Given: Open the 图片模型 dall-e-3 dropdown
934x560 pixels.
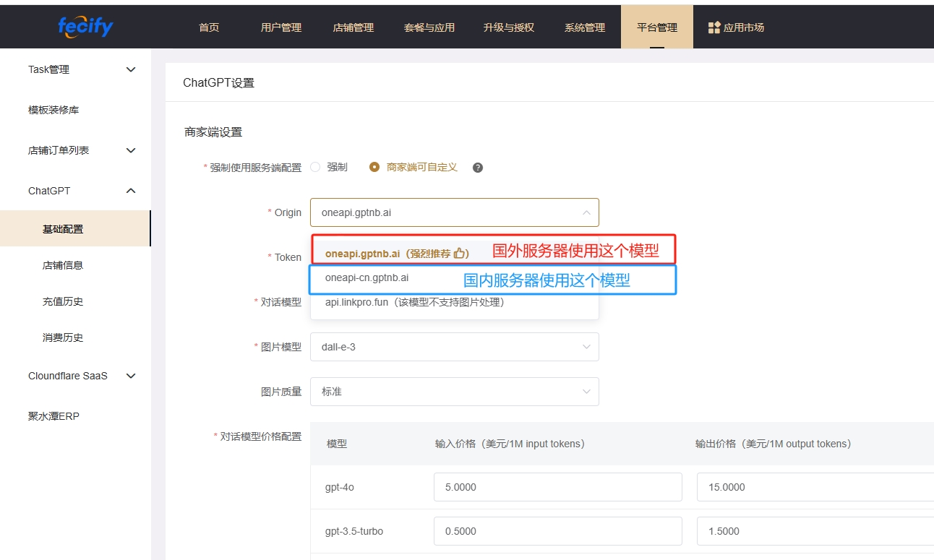Looking at the screenshot, I should (x=454, y=347).
